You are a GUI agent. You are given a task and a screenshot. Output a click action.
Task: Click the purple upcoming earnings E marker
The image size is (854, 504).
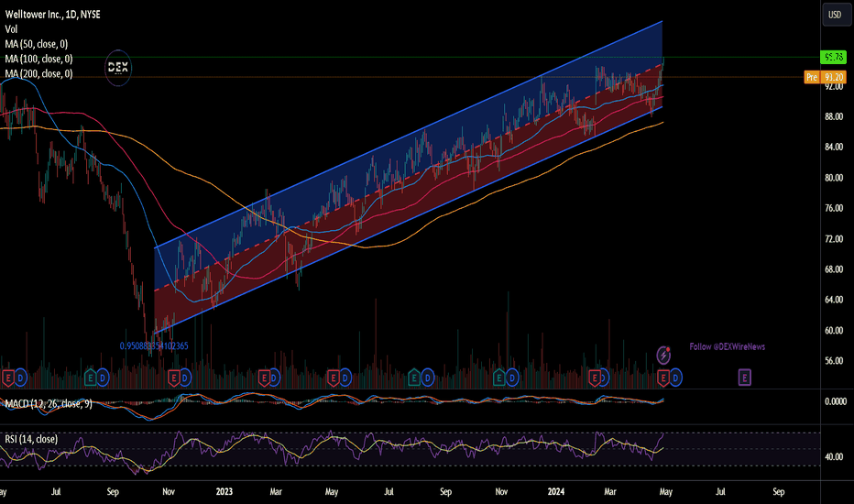(745, 377)
